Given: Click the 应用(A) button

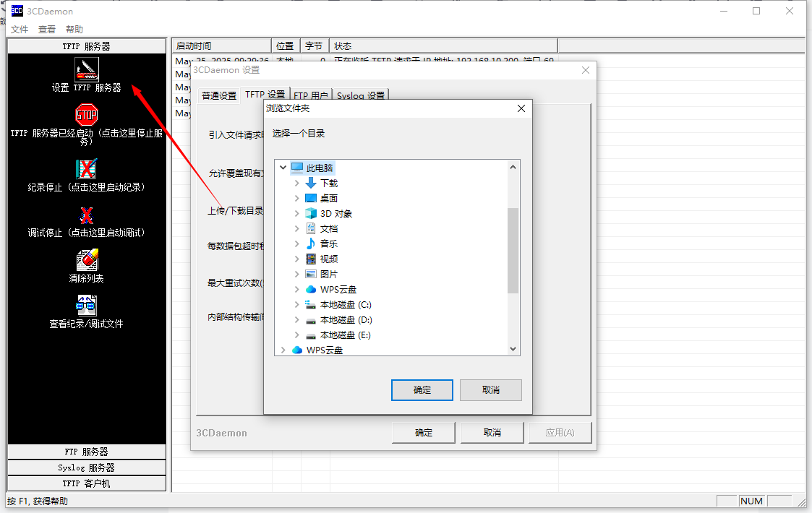Looking at the screenshot, I should pos(560,432).
